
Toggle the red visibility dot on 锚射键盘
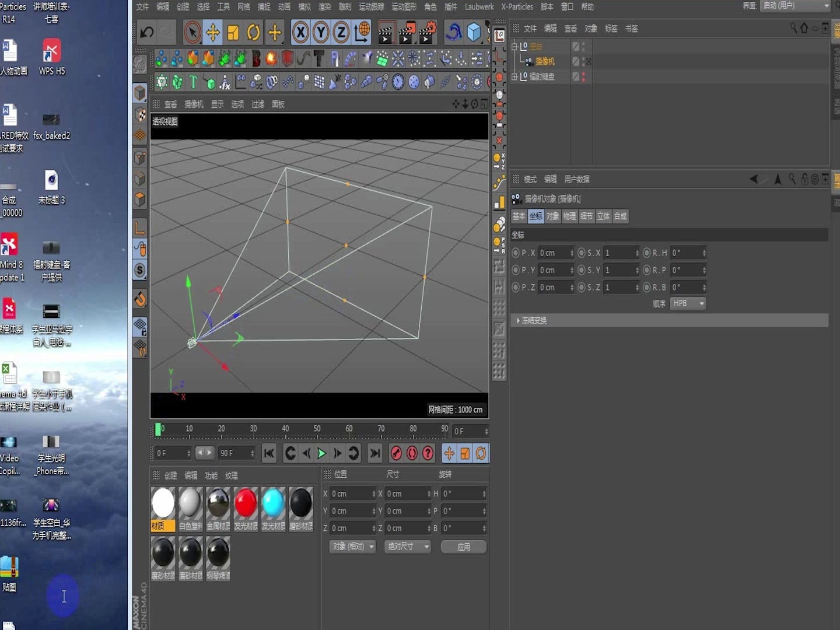tap(583, 74)
